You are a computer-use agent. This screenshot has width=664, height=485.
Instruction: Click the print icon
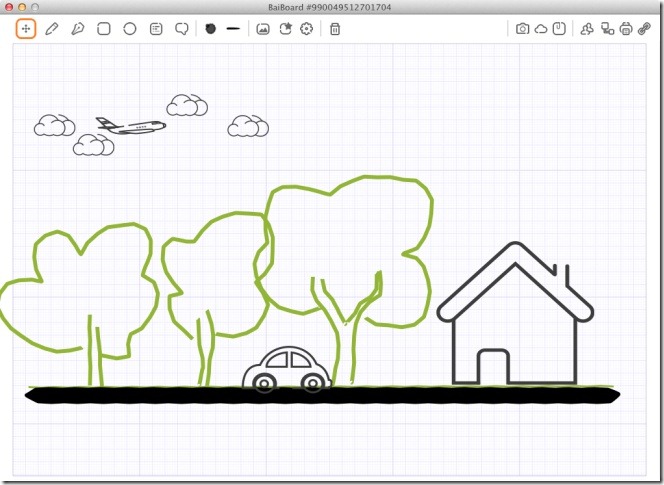click(x=626, y=29)
